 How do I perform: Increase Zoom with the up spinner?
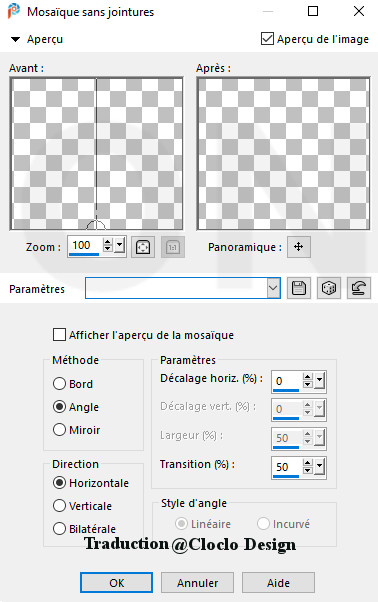[x=108, y=241]
